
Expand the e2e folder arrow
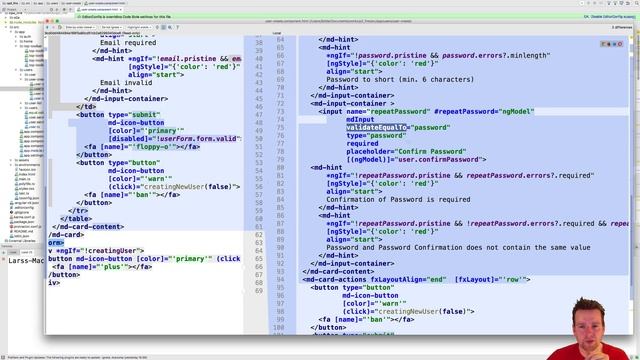[x=6, y=18]
